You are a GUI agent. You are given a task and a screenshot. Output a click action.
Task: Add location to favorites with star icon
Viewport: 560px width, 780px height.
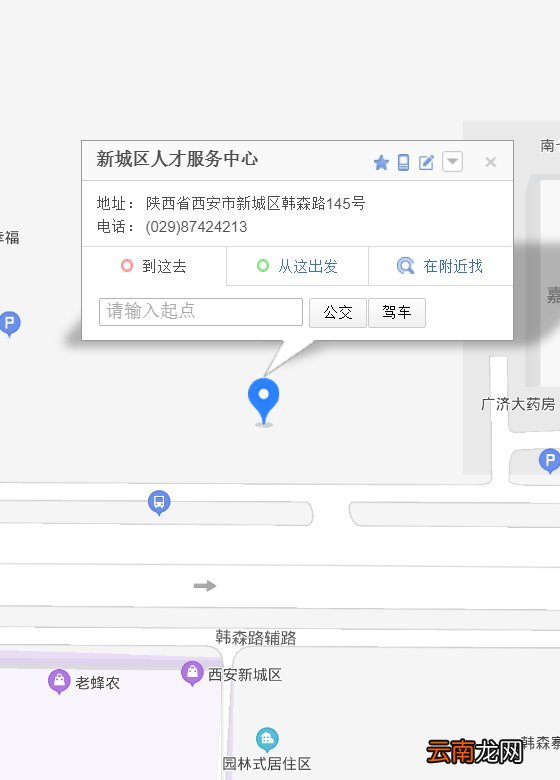click(381, 162)
